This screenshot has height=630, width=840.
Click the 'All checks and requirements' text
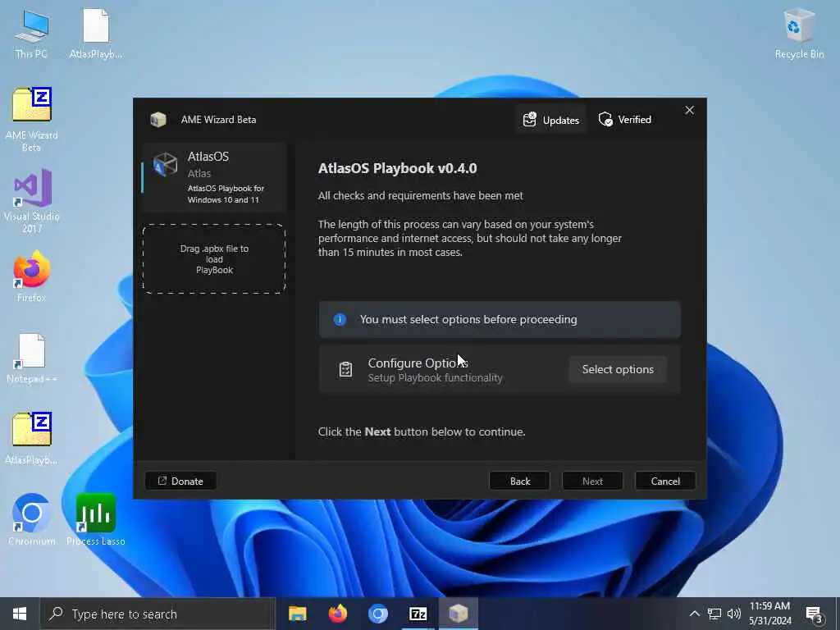click(x=421, y=195)
